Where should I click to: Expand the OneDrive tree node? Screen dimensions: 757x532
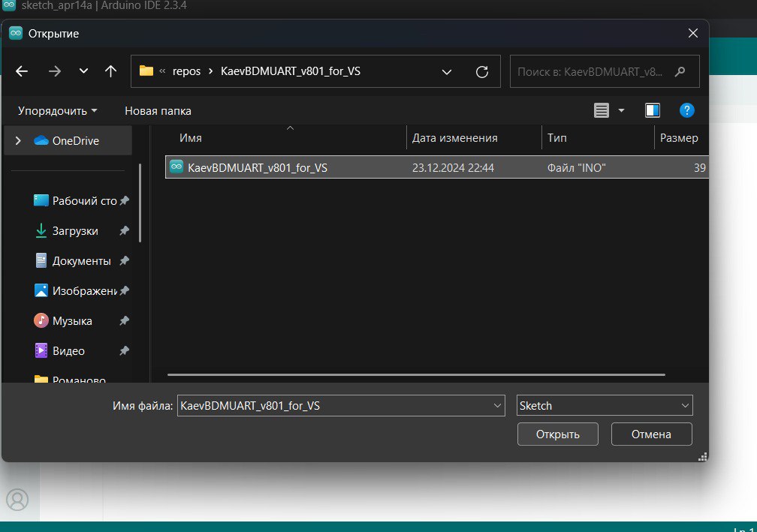tap(18, 141)
